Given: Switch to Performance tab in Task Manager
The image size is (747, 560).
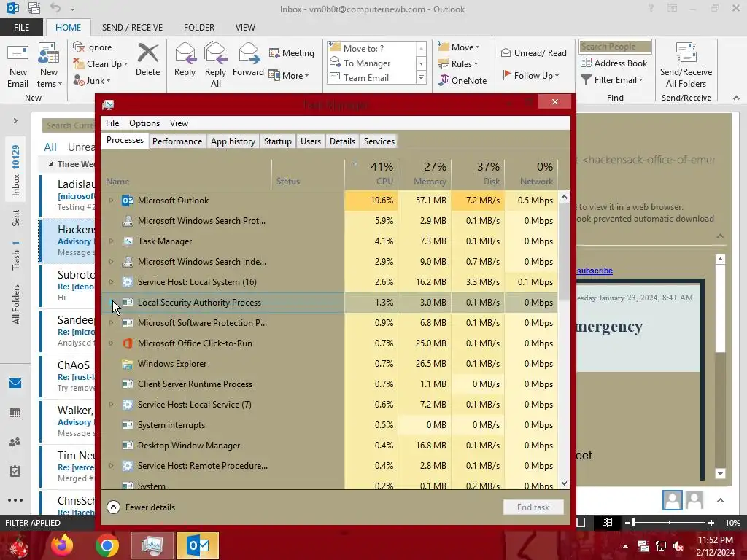Looking at the screenshot, I should tap(177, 141).
